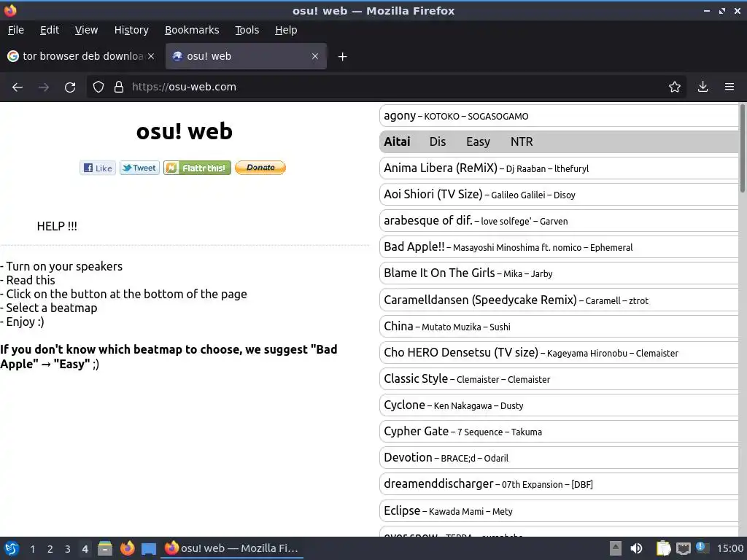The width and height of the screenshot is (747, 560).
Task: Expand the agony beatmap by KOTOKO
Action: click(559, 116)
